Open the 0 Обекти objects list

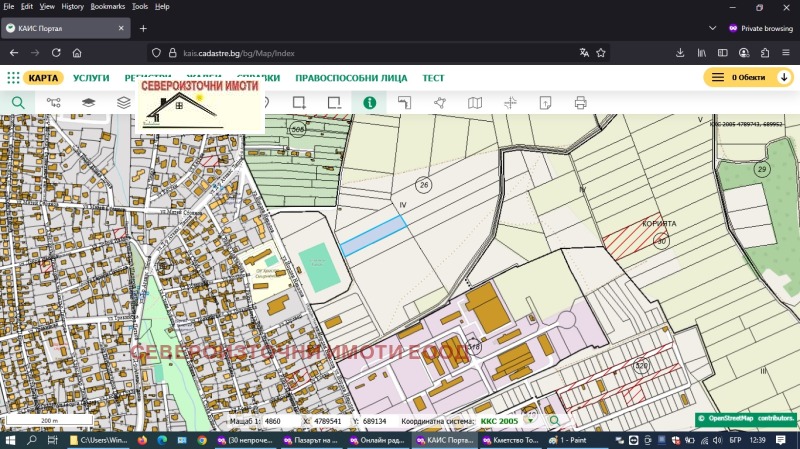click(748, 77)
